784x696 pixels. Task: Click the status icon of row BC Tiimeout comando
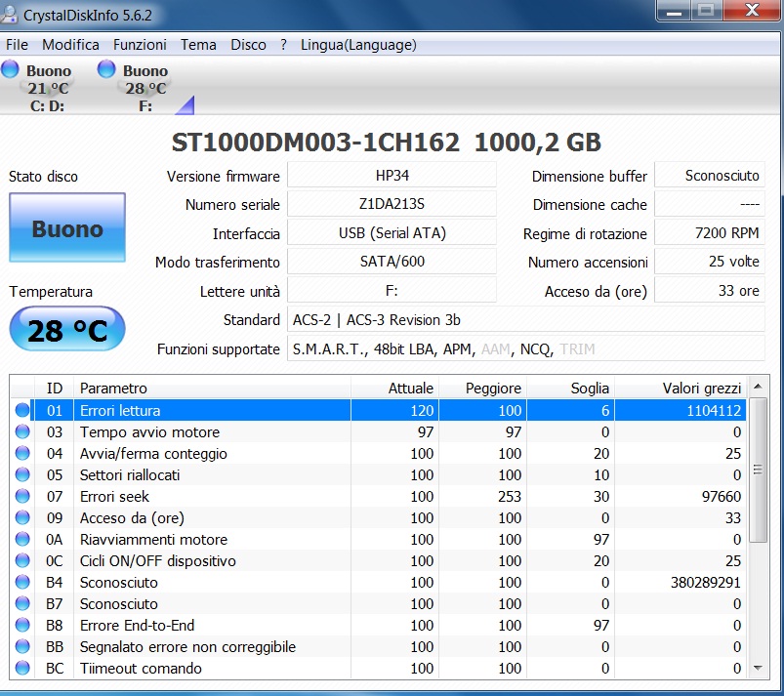pyautogui.click(x=22, y=668)
